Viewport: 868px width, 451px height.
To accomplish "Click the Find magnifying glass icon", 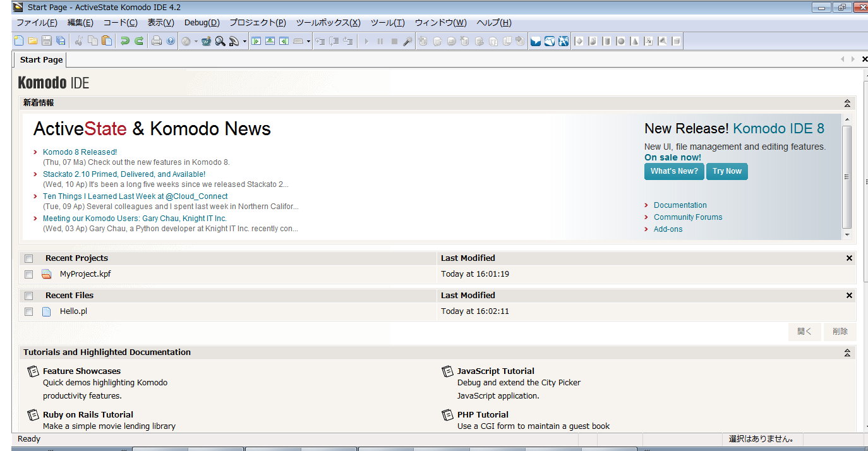I will 220,41.
